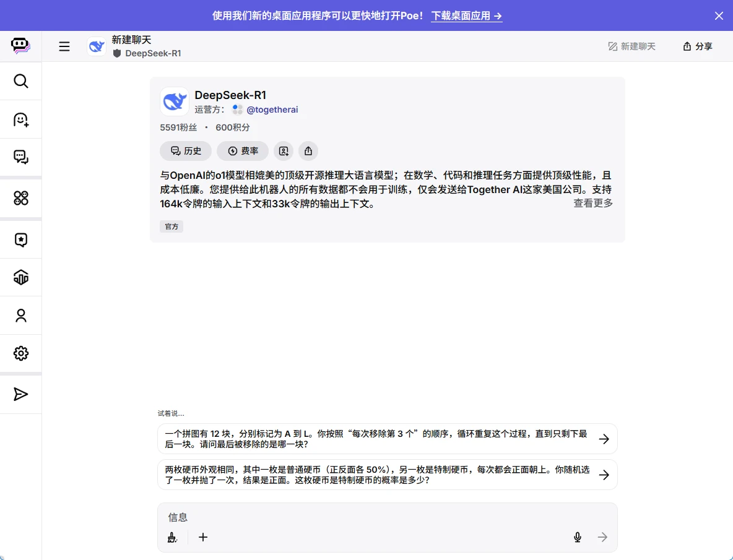Open the @togetherai operator link

(x=272, y=110)
